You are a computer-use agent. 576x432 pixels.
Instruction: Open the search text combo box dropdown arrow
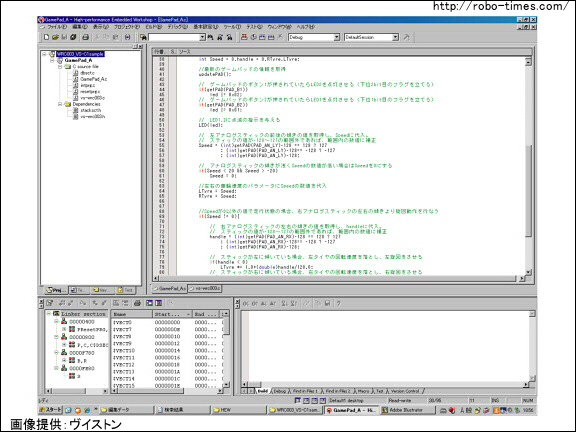(x=202, y=37)
